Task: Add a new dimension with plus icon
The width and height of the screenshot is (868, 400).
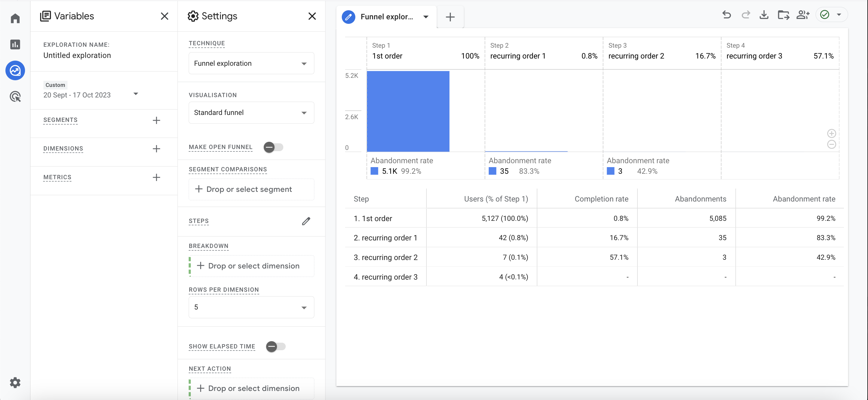Action: (x=156, y=149)
